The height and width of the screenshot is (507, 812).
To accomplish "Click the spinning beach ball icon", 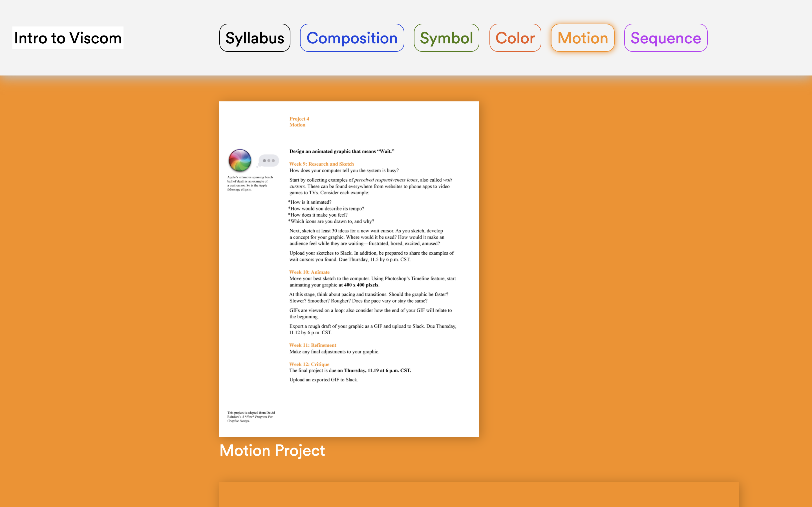I will [240, 160].
